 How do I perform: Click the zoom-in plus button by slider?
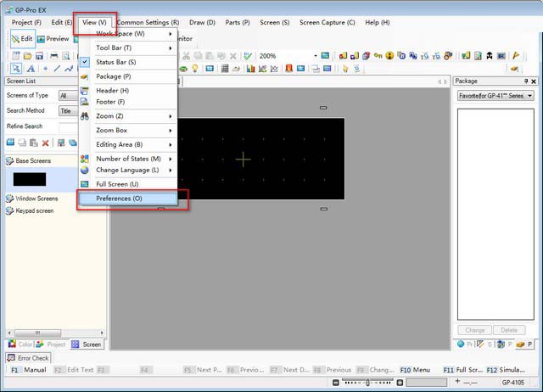click(x=400, y=383)
